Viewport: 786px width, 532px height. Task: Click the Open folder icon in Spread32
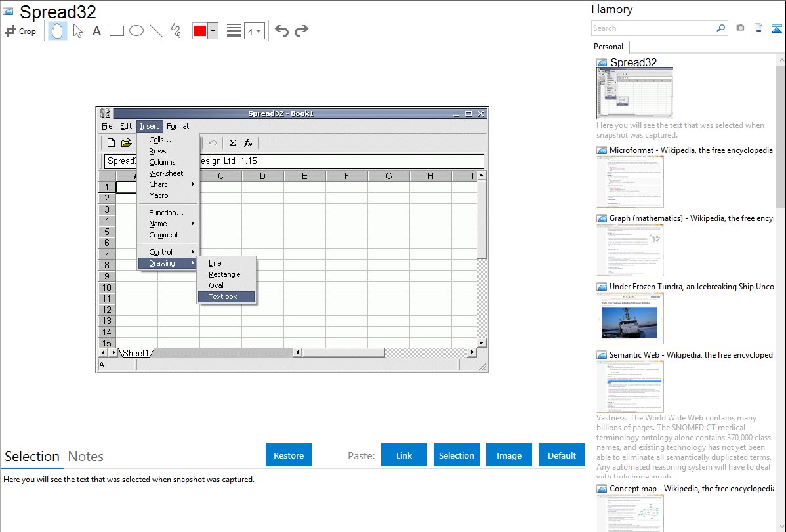coord(127,143)
